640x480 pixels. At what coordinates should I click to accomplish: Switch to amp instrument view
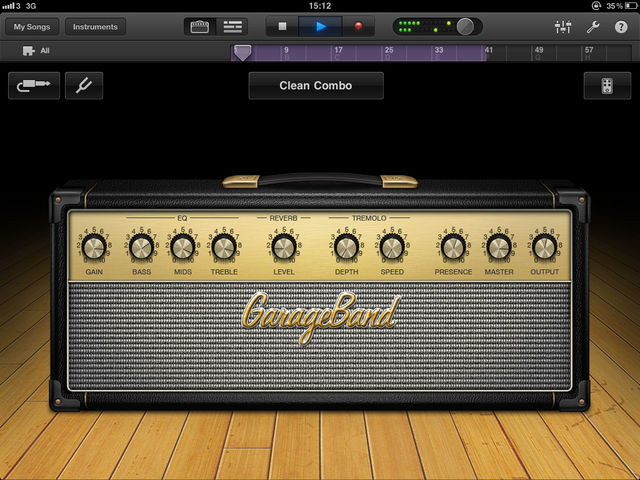pyautogui.click(x=200, y=27)
